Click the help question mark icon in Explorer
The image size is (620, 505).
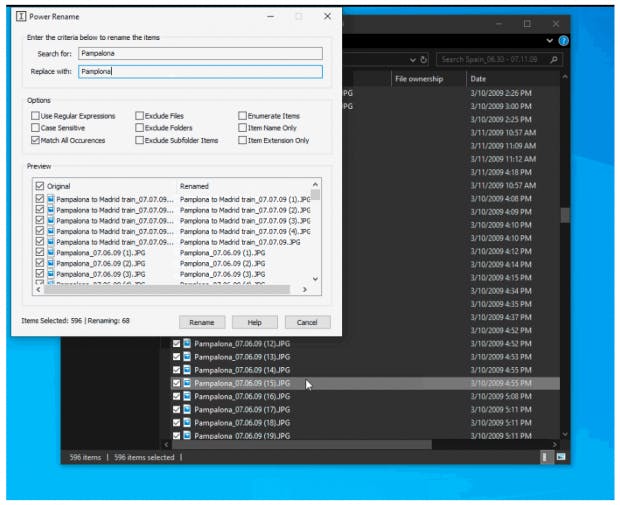tap(563, 41)
